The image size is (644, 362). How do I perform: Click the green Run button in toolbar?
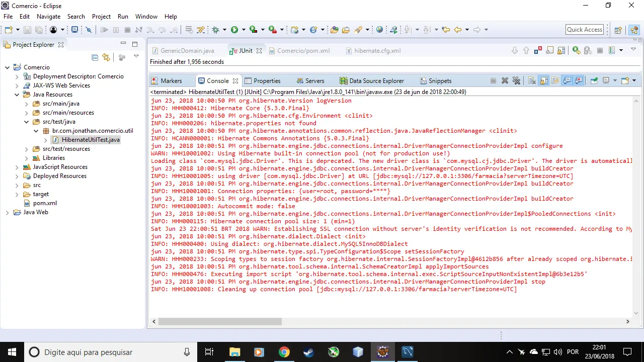[x=234, y=30]
